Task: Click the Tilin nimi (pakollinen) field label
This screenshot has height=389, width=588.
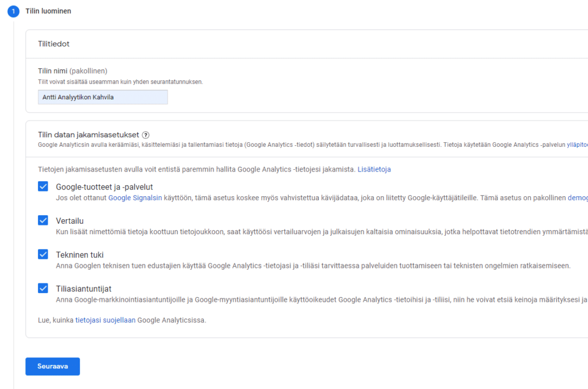Action: [72, 71]
